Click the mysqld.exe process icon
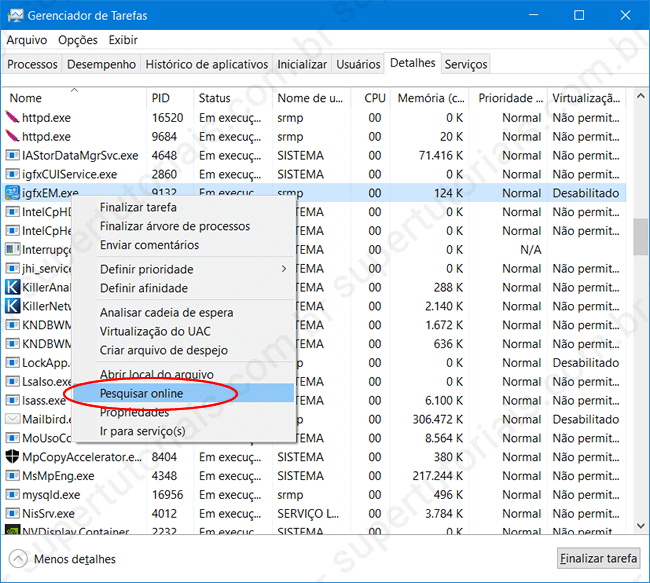The width and height of the screenshot is (650, 583). point(12,495)
